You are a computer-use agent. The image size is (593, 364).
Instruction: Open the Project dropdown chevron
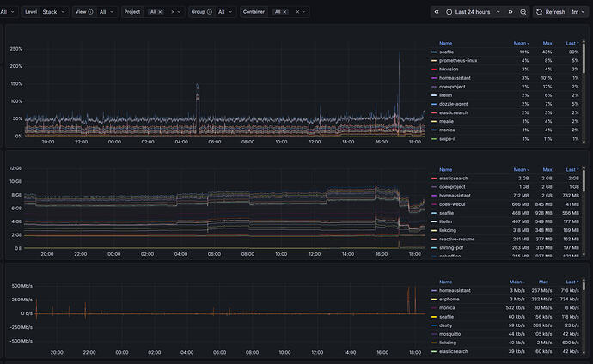click(x=180, y=12)
